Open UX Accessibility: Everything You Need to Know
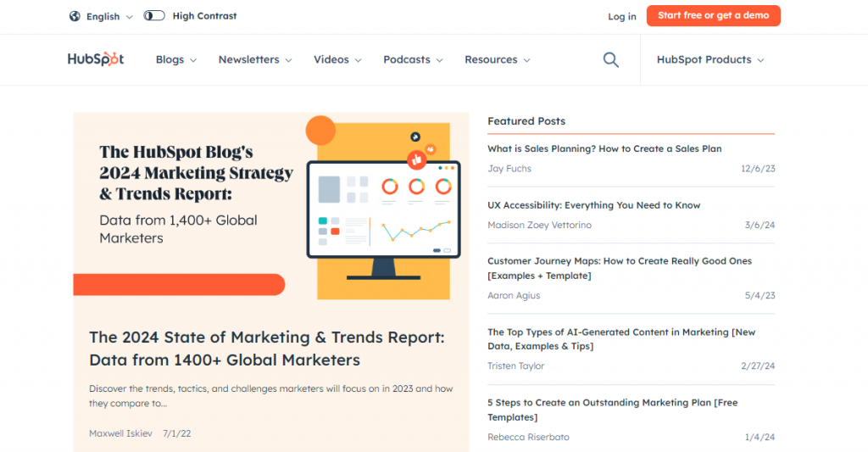The image size is (868, 452). click(x=593, y=205)
